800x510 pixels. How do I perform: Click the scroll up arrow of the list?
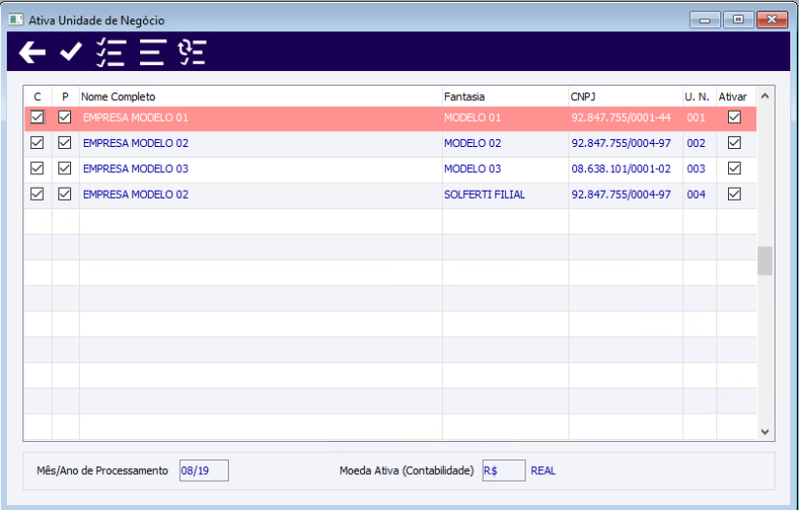765,96
